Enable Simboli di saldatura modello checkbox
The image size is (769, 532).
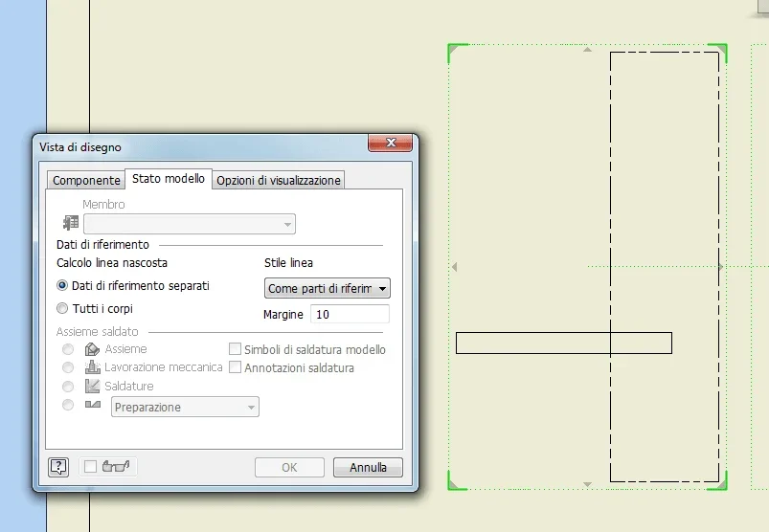(235, 349)
